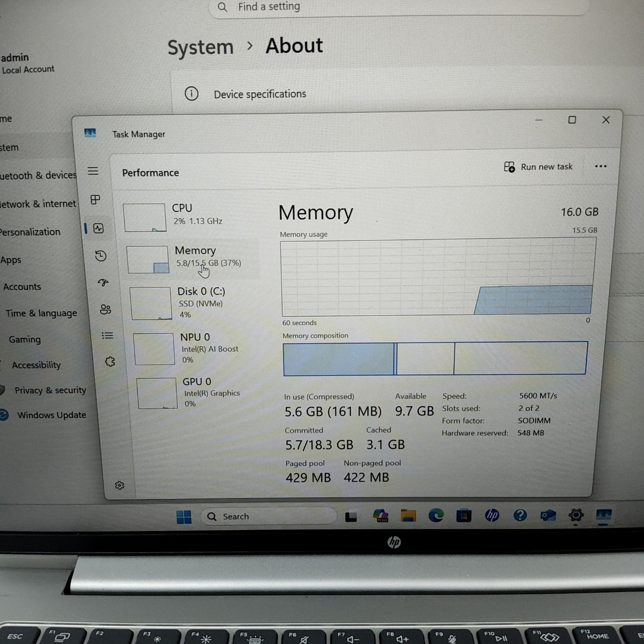Click the Find a setting search box
The image size is (644, 644).
point(397,7)
